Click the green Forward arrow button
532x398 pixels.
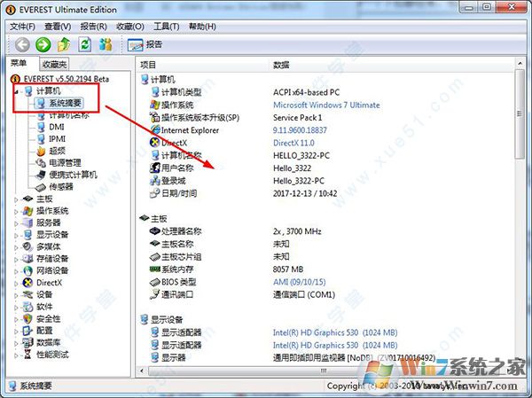pyautogui.click(x=43, y=44)
